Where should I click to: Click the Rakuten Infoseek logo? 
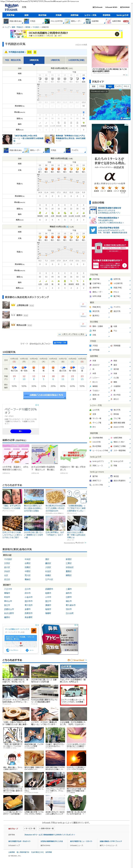(11, 8)
